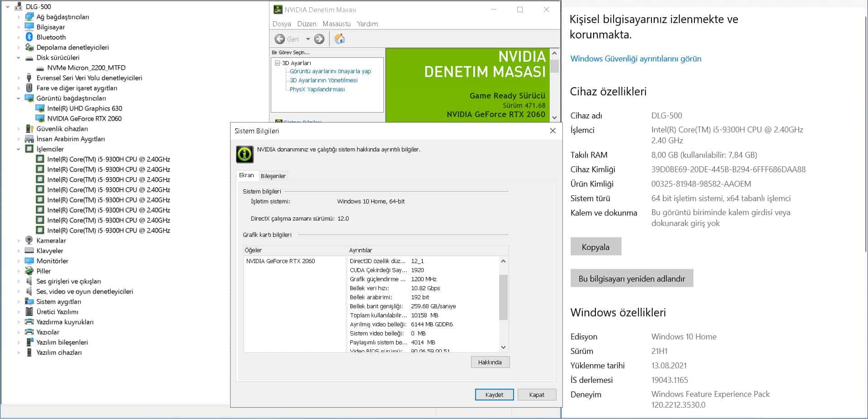Click the Yazıcılar printer icon

coord(29,332)
